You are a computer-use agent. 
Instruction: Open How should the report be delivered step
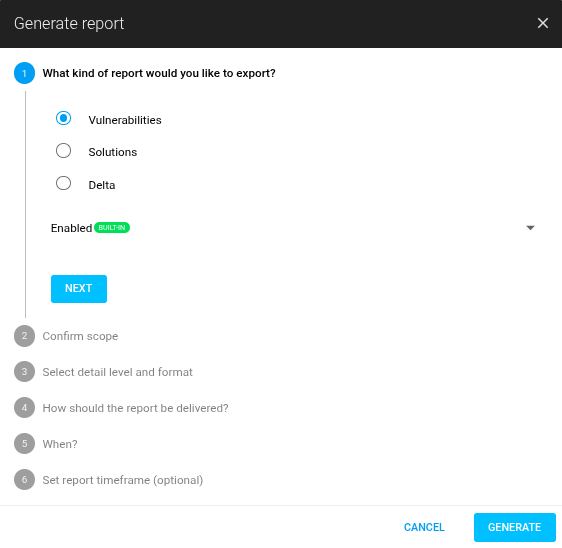pyautogui.click(x=135, y=408)
